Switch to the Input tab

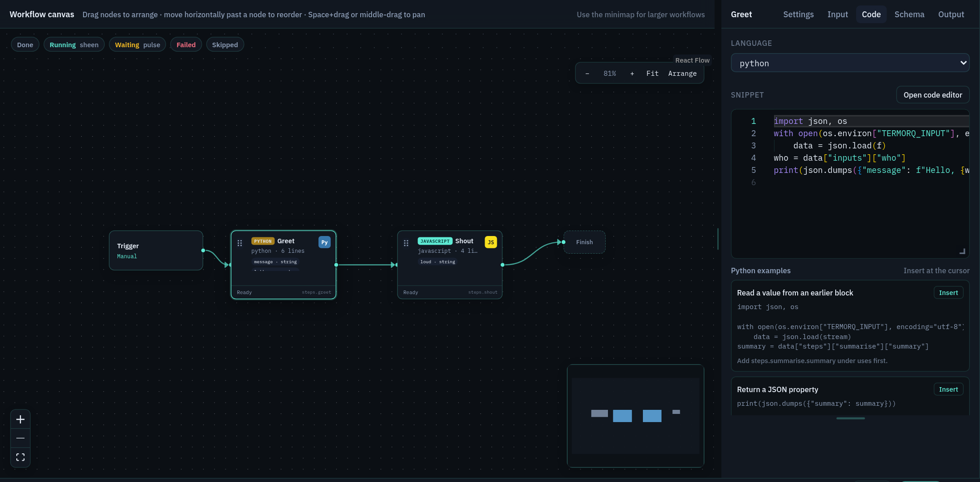pyautogui.click(x=838, y=15)
